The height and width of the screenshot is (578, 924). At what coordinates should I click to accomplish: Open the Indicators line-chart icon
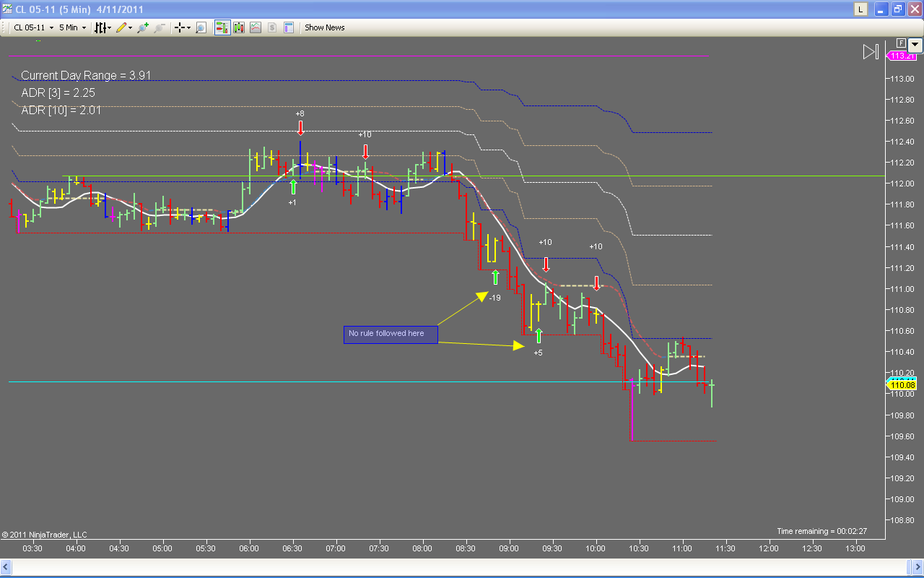pyautogui.click(x=256, y=27)
